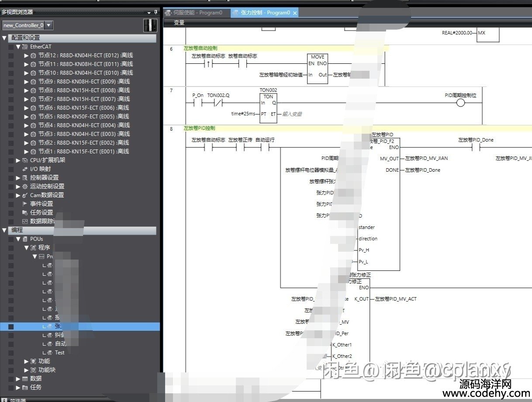This screenshot has width=532, height=402.
Task: Expand 节点11 R88D-KN08H-ECT
Action: pos(26,64)
